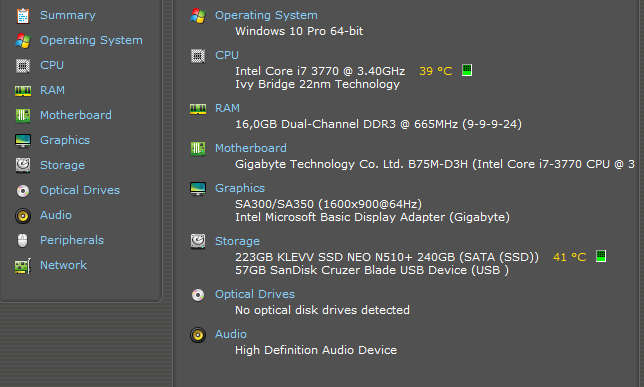Viewport: 644px width, 387px height.
Task: Click the Audio speaker icon in the summary panel
Action: [x=198, y=335]
